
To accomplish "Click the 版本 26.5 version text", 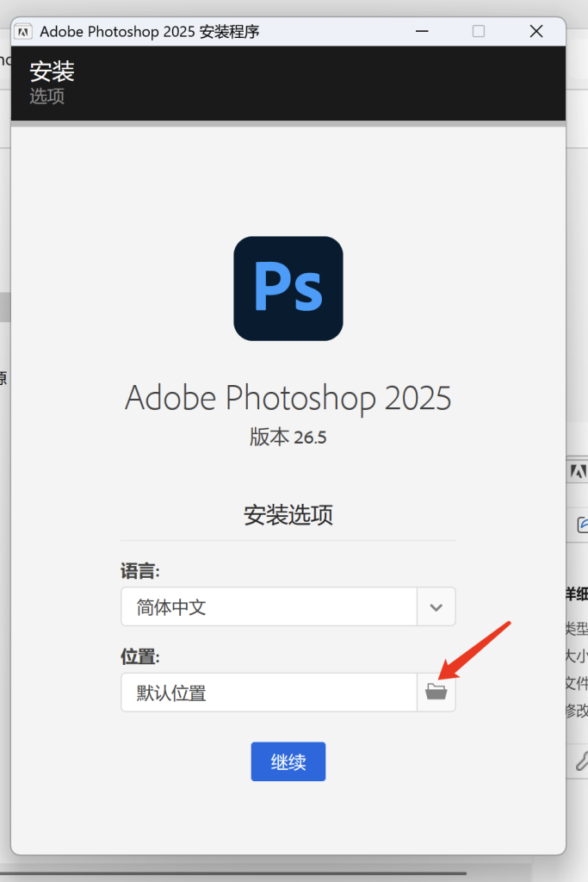I will pos(288,437).
